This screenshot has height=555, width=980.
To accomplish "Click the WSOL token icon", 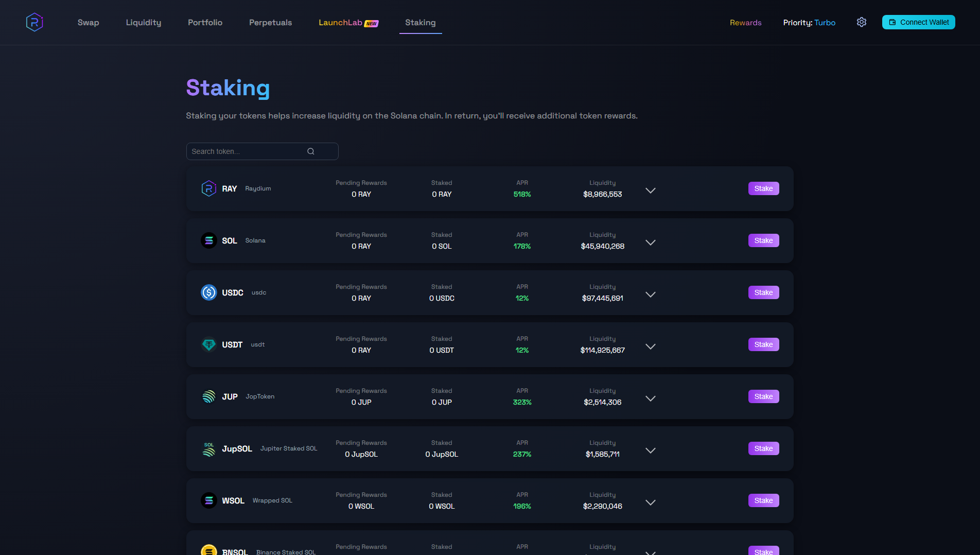I will [208, 500].
